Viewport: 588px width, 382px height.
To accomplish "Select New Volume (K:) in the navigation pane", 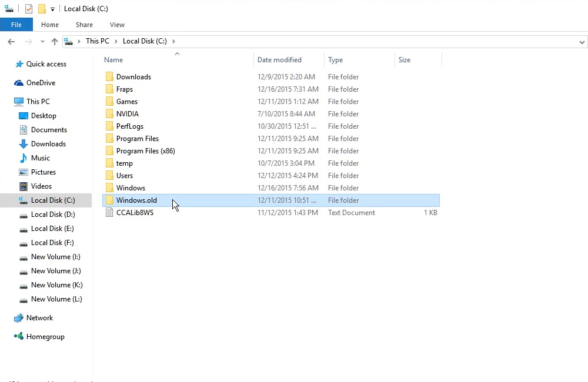I will (56, 285).
